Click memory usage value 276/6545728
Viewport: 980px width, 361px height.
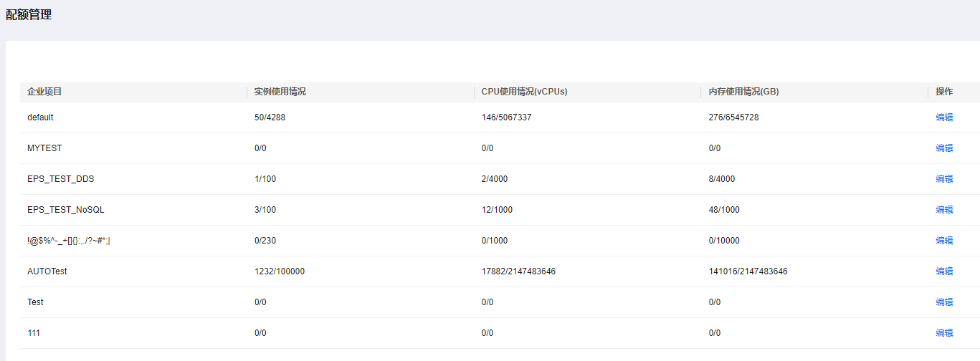pos(734,117)
